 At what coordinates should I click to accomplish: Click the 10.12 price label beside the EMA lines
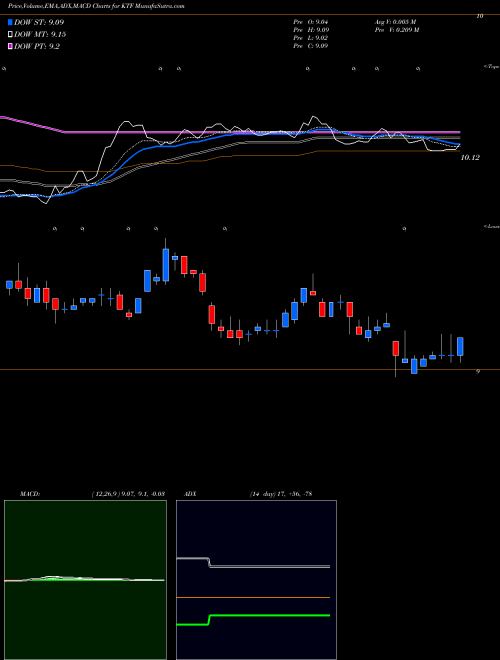(x=470, y=157)
